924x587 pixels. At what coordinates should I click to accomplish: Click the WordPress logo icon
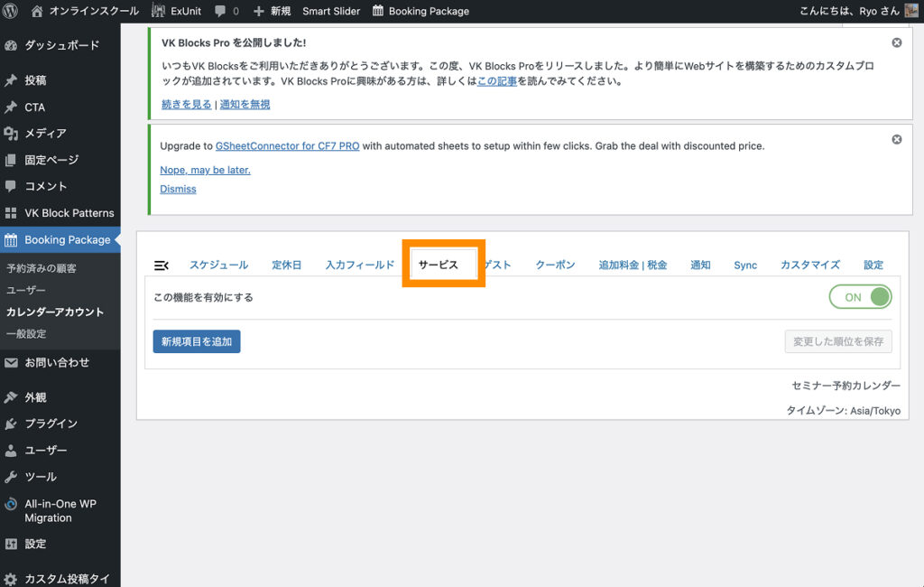11,11
